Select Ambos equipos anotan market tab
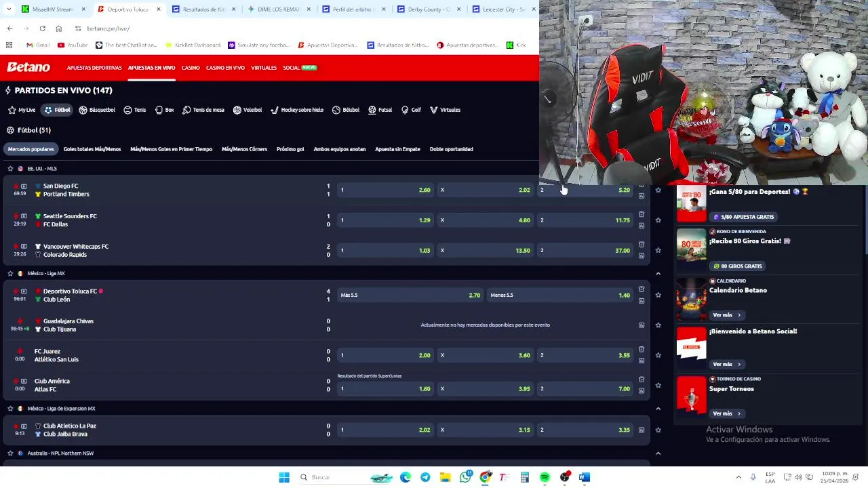 (x=340, y=149)
